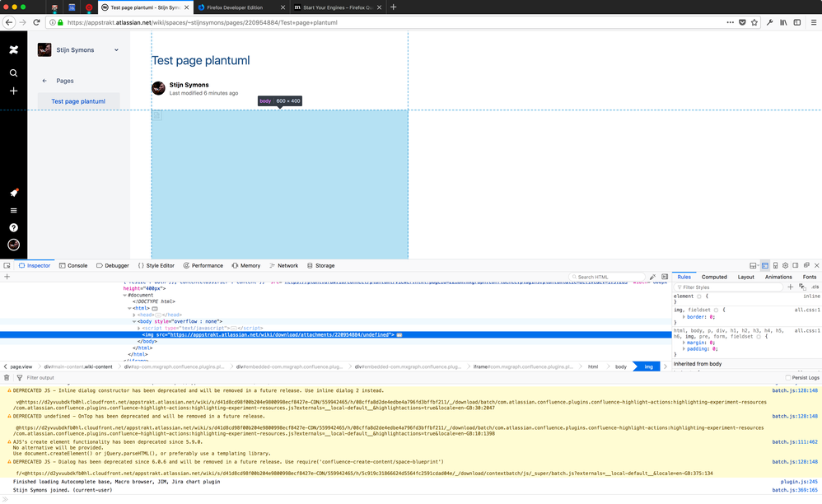822x504 pixels.
Task: Open Confluence help question mark
Action: coord(14,227)
